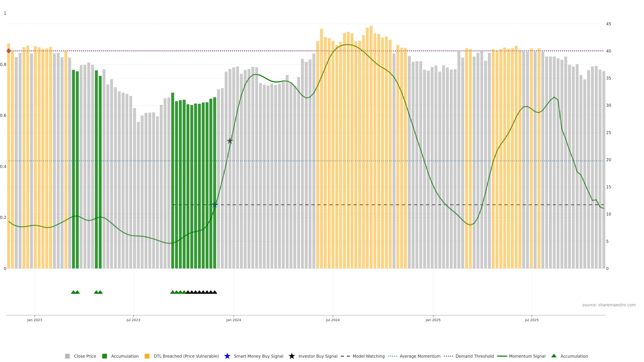The height and width of the screenshot is (362, 644).
Task: Click the red diamond marker on Demand Threshold line
Action: click(9, 51)
